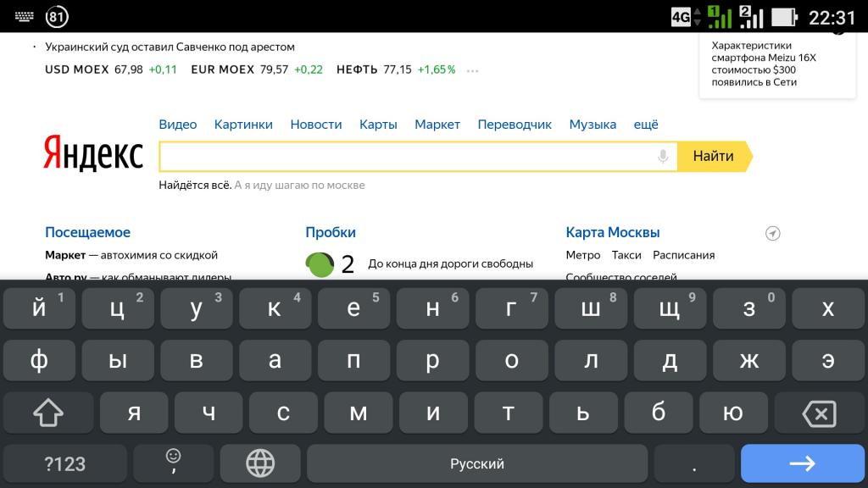The image size is (868, 488).
Task: Tap the search suggestion А я иду шагаю по москве
Action: [299, 186]
